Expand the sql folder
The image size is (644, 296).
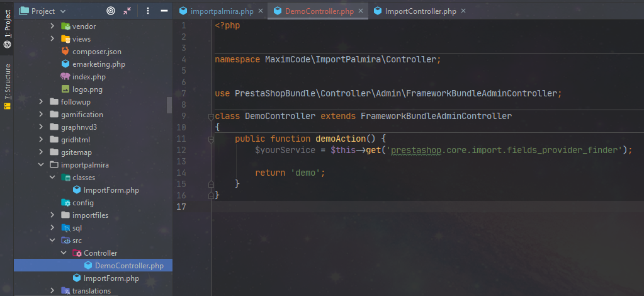[52, 228]
